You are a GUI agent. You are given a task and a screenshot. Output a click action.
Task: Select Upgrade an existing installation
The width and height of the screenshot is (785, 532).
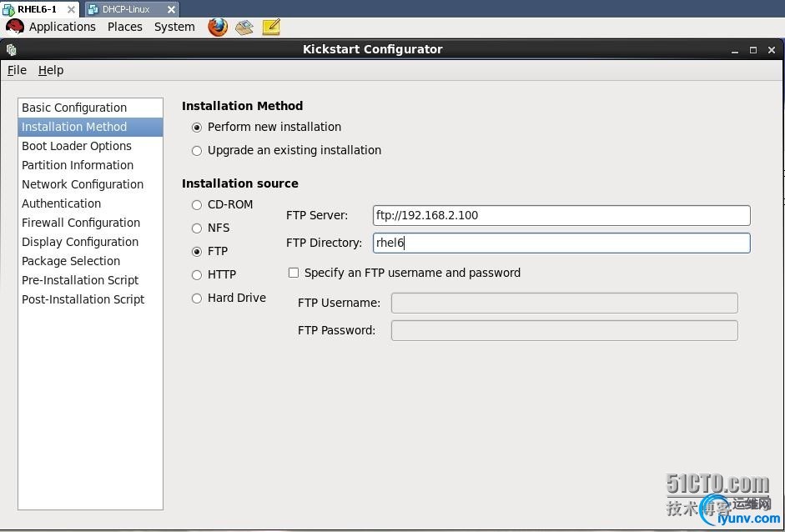coord(197,151)
